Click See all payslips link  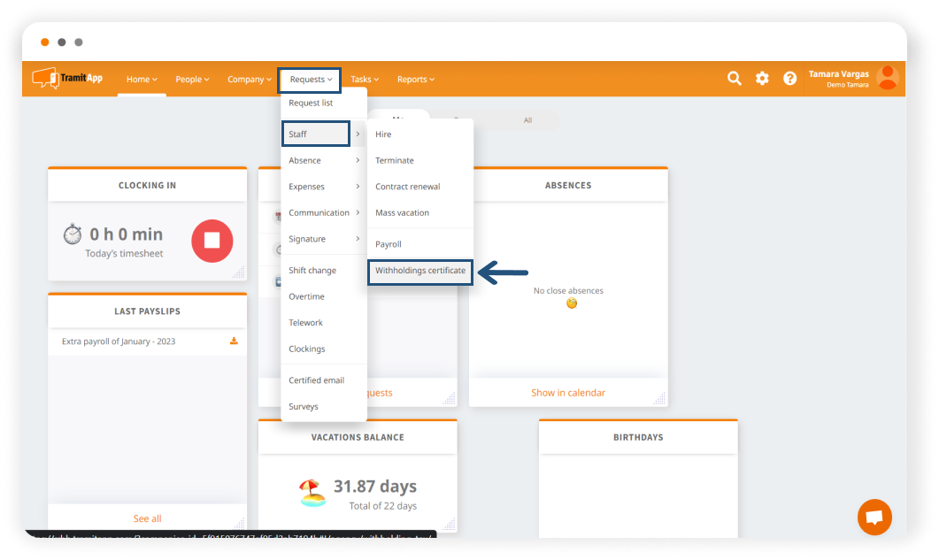(147, 518)
